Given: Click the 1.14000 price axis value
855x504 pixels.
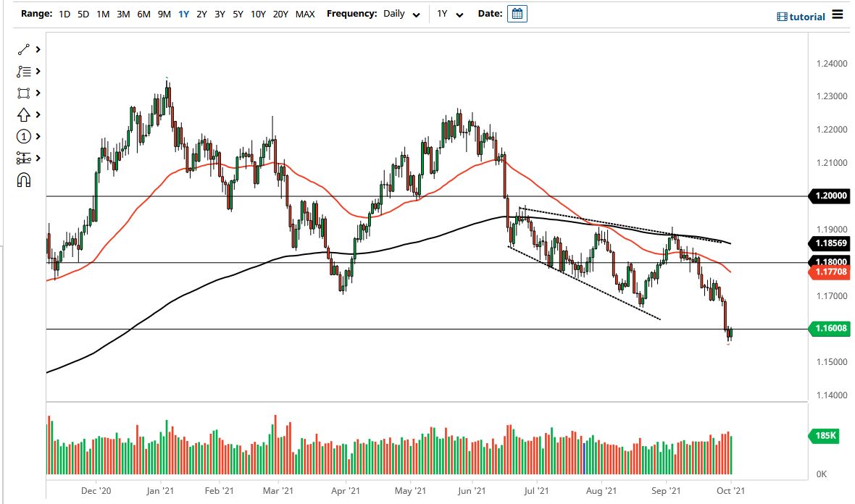Looking at the screenshot, I should point(832,395).
